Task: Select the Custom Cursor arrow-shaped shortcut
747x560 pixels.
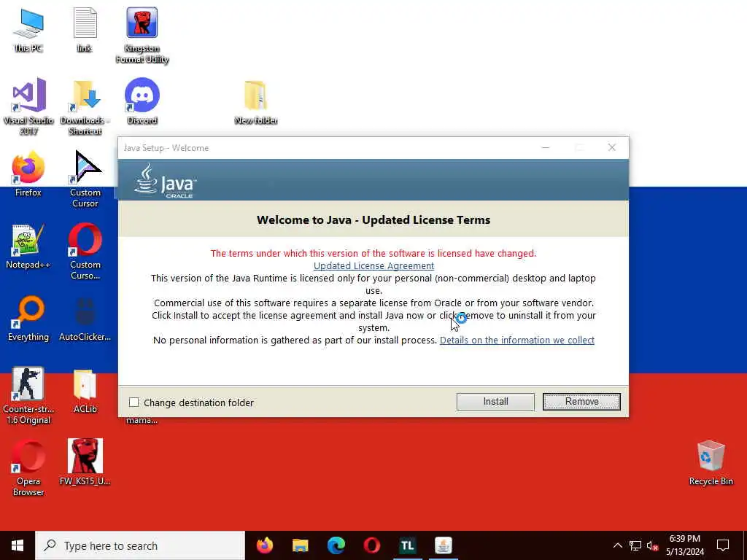Action: pyautogui.click(x=85, y=179)
